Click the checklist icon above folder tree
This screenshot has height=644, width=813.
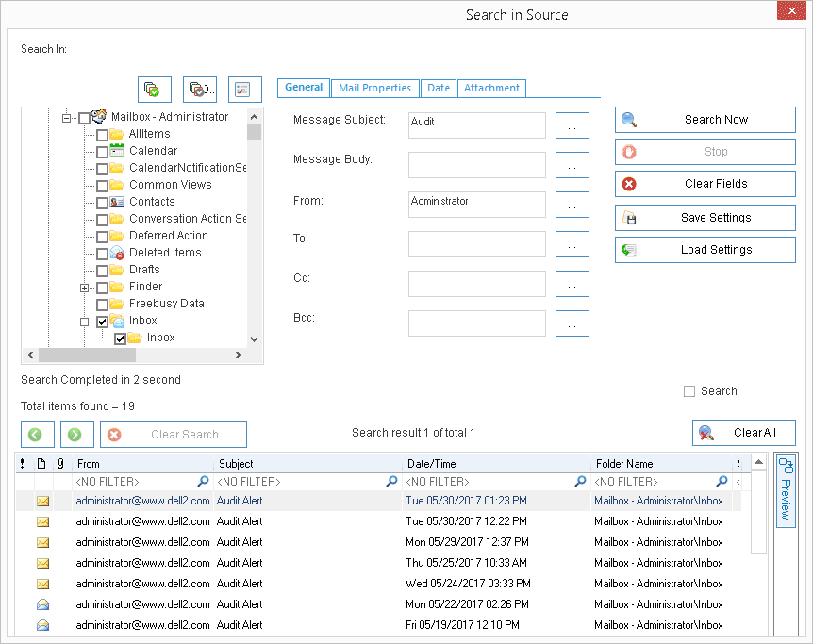[244, 90]
